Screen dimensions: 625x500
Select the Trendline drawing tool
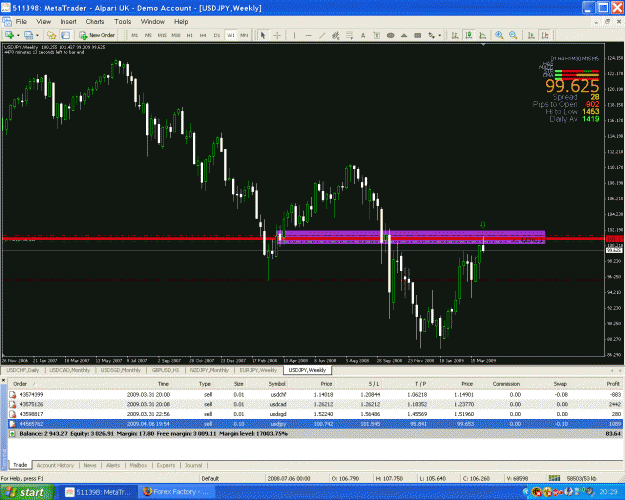(322, 35)
